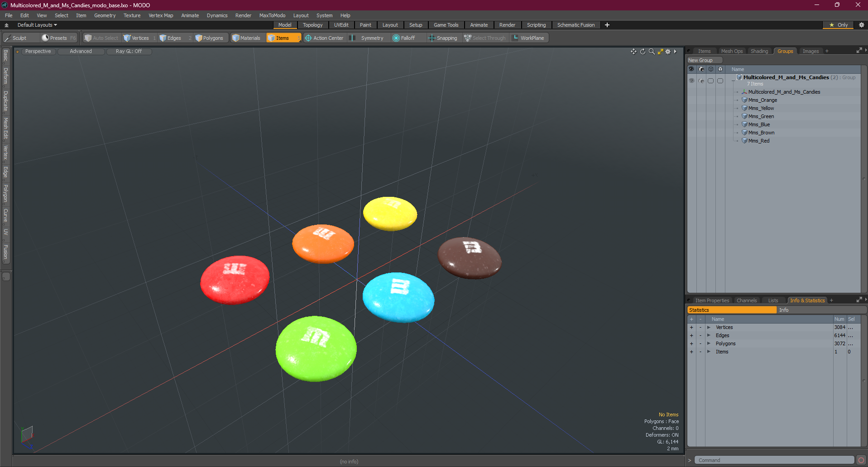Viewport: 868px width, 467px height.
Task: Expand the Items statistics row
Action: point(709,352)
